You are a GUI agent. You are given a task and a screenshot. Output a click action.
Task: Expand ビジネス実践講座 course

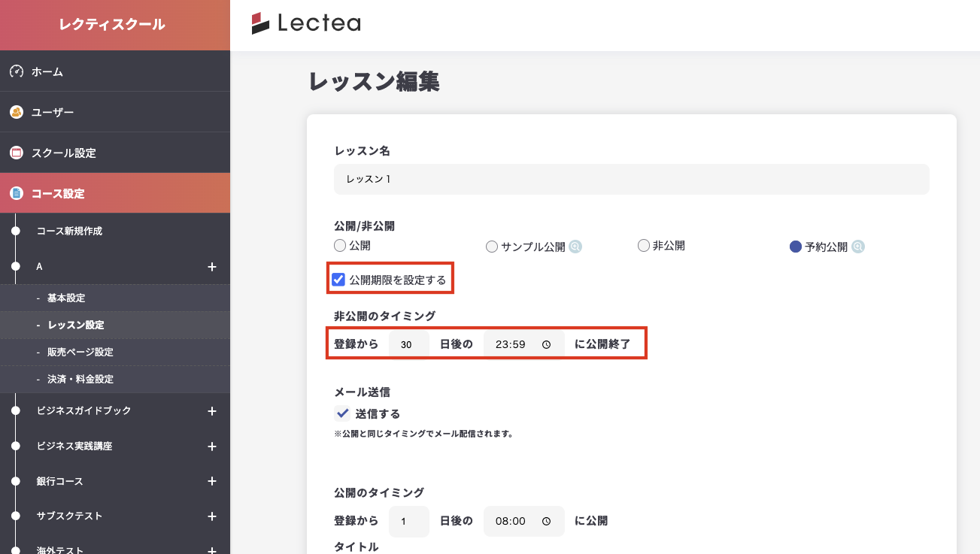[212, 447]
